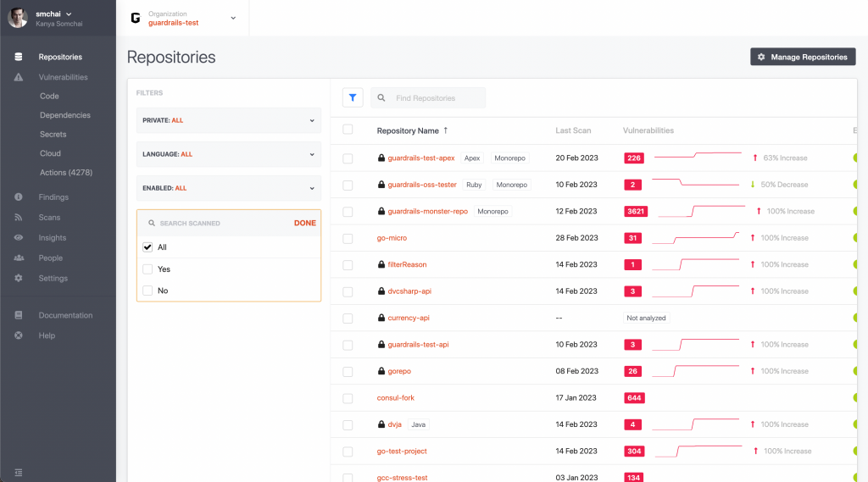Screen dimensions: 868x482
Task: Open Dependencies under Vulnerabilities
Action: (64, 115)
